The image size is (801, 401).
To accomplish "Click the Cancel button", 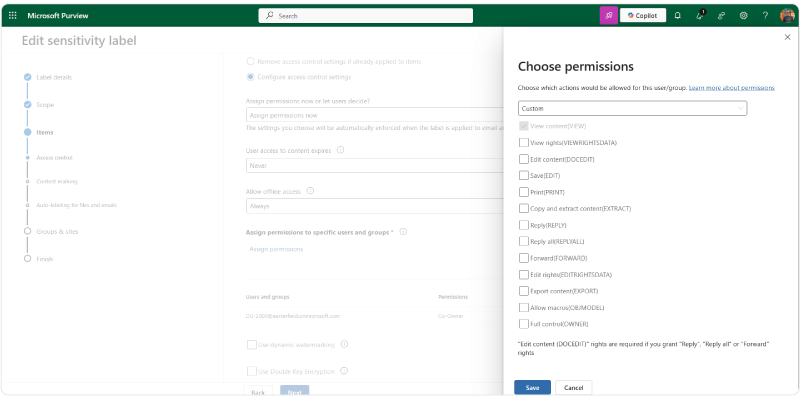I will (573, 387).
